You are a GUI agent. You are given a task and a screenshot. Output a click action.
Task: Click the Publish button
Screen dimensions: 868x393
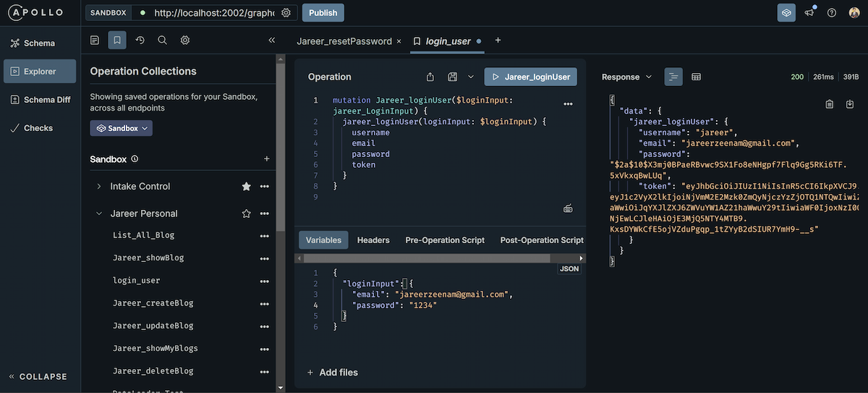tap(323, 13)
